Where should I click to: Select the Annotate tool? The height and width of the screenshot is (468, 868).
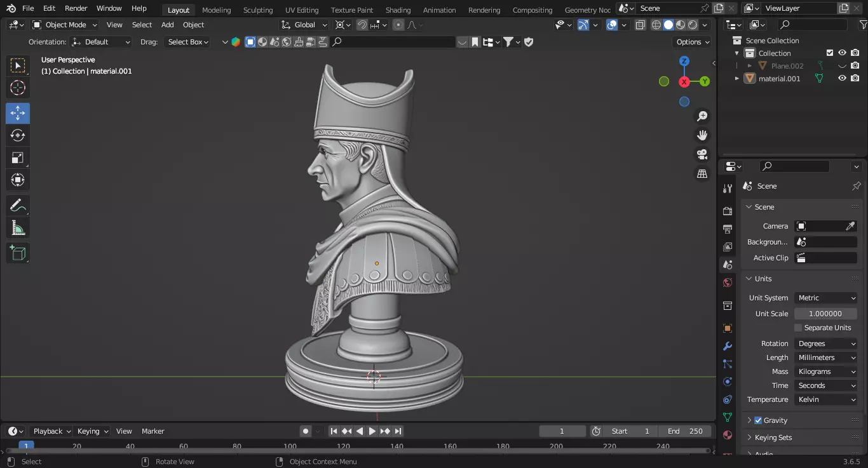click(18, 205)
